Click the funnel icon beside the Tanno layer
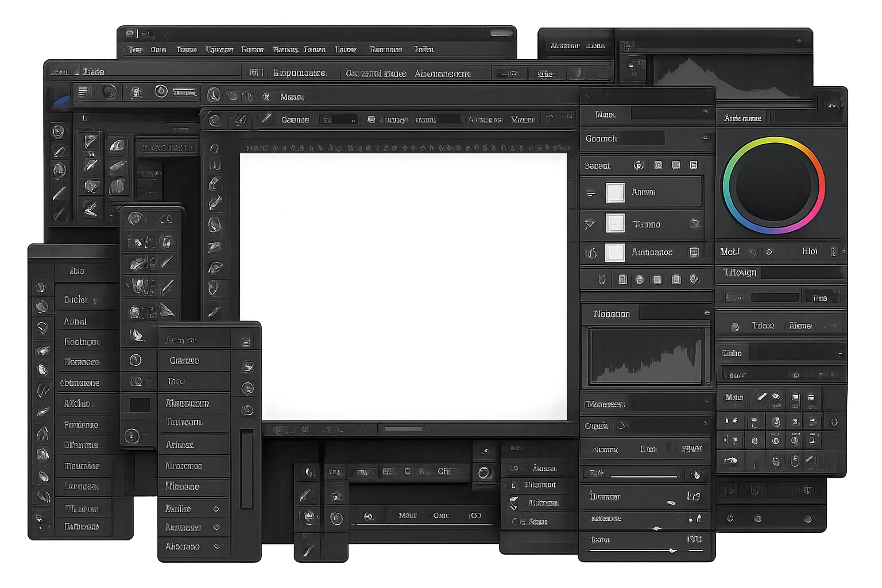 (590, 225)
